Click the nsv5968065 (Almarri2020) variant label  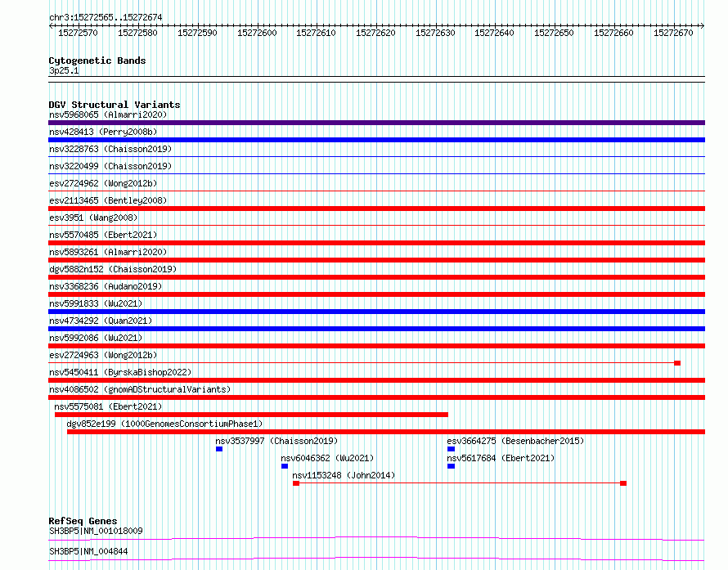[x=108, y=114]
